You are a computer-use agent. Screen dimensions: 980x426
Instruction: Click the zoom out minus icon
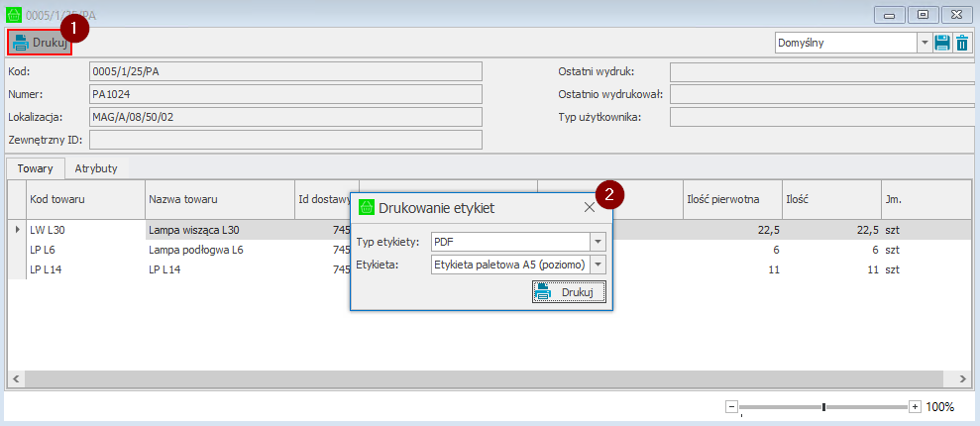[x=731, y=407]
